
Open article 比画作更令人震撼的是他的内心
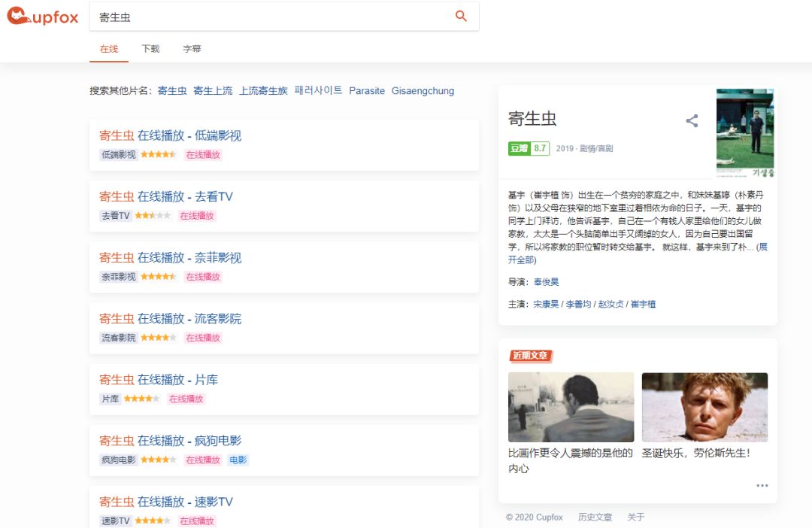(570, 460)
